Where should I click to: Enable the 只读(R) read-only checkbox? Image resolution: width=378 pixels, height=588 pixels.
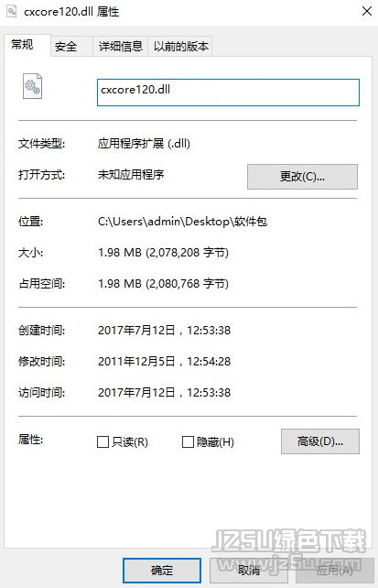click(103, 441)
